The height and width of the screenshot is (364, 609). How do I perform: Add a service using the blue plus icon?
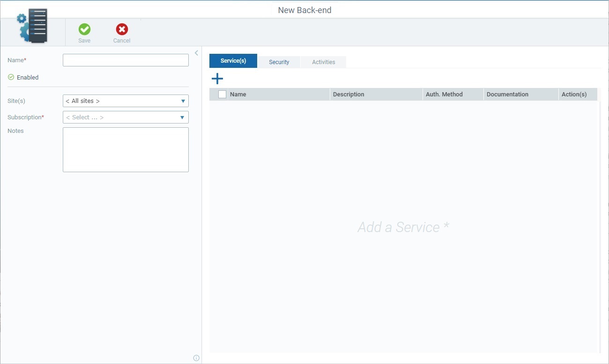217,78
